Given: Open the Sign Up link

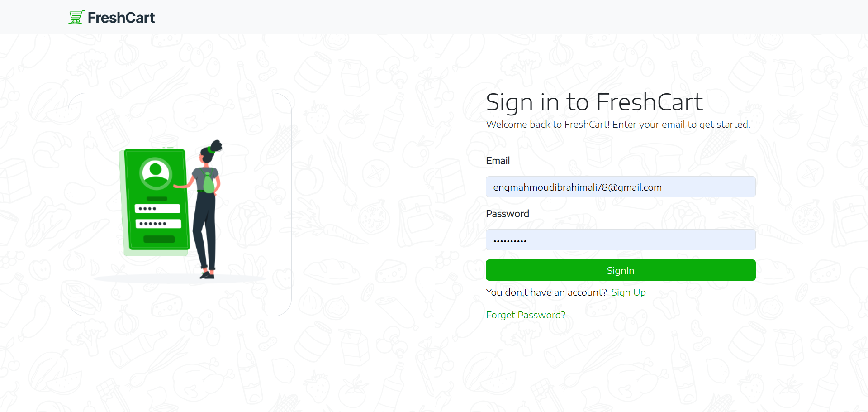Looking at the screenshot, I should click(628, 292).
